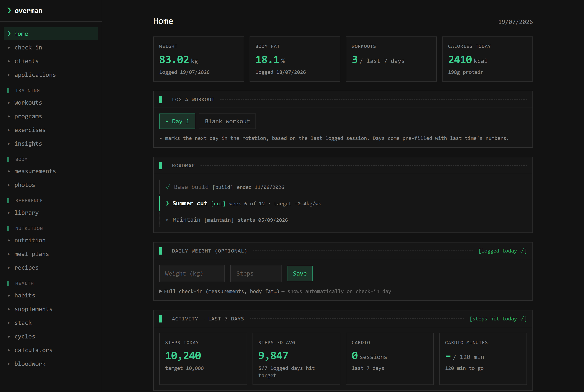Click the NUTRITION section header
The image size is (584, 392).
(29, 229)
